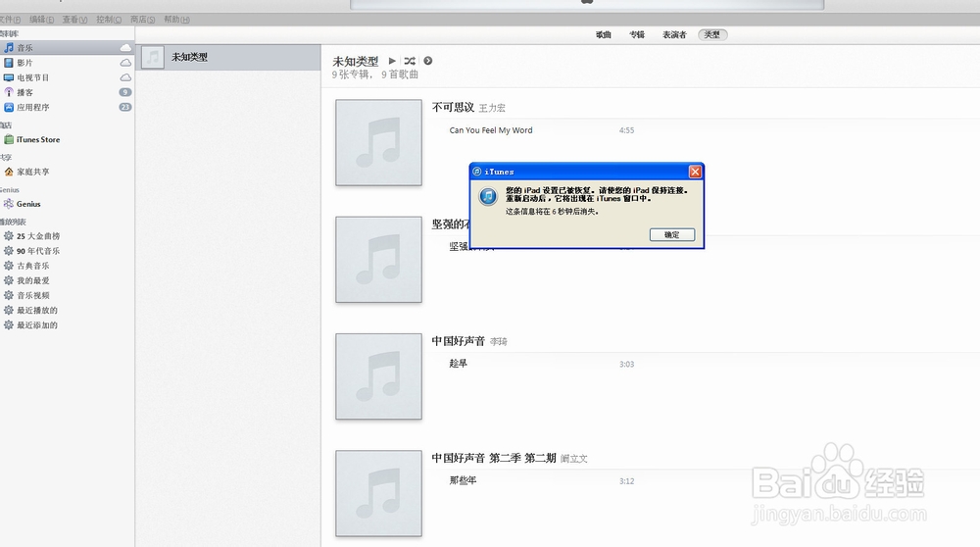This screenshot has height=547, width=980.
Task: Click iCloud icon next to TV Shows
Action: tap(125, 77)
